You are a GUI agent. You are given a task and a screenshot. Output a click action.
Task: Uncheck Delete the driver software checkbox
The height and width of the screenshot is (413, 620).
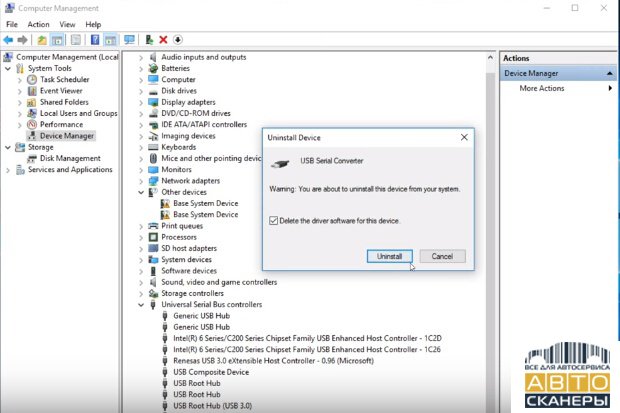275,220
